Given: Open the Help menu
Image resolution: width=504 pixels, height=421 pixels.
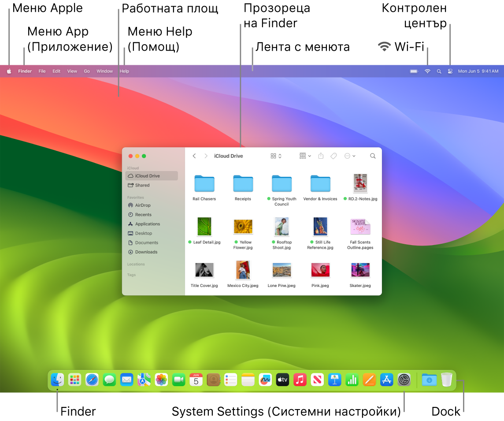Looking at the screenshot, I should [124, 71].
